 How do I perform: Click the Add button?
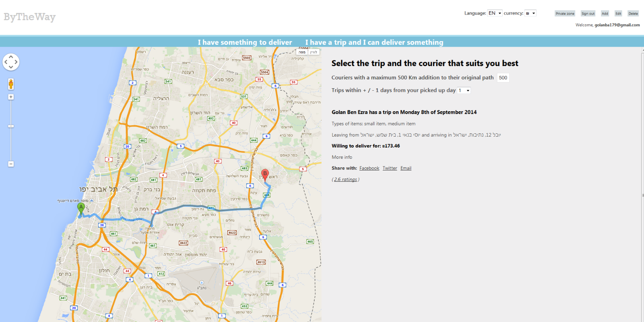605,13
